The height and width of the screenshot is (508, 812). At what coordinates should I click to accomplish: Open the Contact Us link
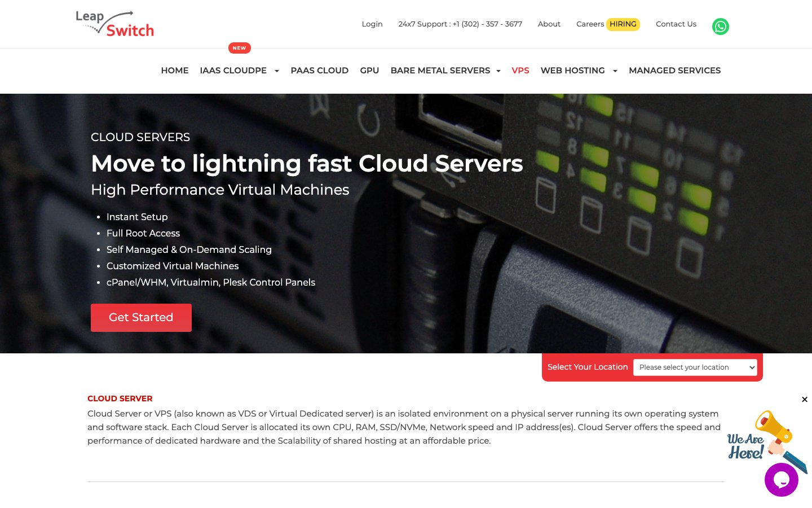pyautogui.click(x=676, y=24)
